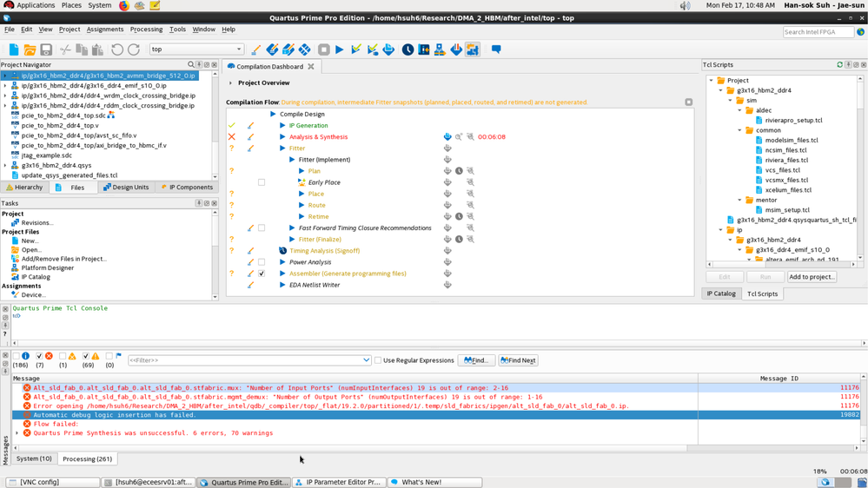Click the Stop Processing toolbar icon
This screenshot has height=488, width=868.
click(x=323, y=49)
